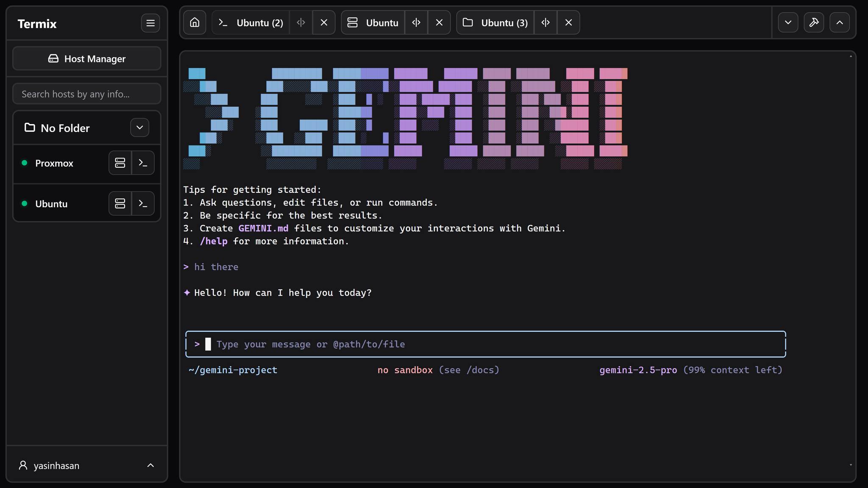Open a terminal for Ubuntu host
868x488 pixels.
[143, 203]
